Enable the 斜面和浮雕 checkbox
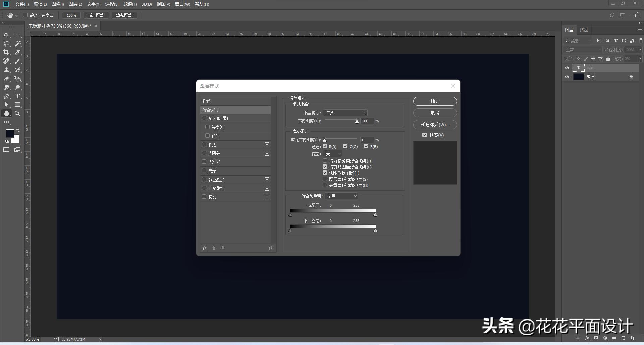The height and width of the screenshot is (345, 644). 204,118
